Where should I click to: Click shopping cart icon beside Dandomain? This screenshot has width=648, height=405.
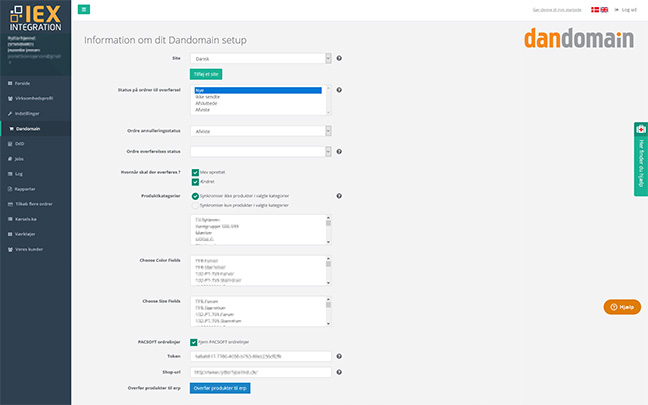pos(11,129)
